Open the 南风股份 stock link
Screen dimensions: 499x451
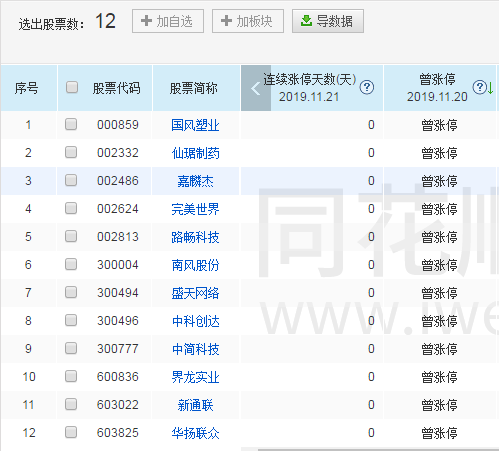click(195, 265)
